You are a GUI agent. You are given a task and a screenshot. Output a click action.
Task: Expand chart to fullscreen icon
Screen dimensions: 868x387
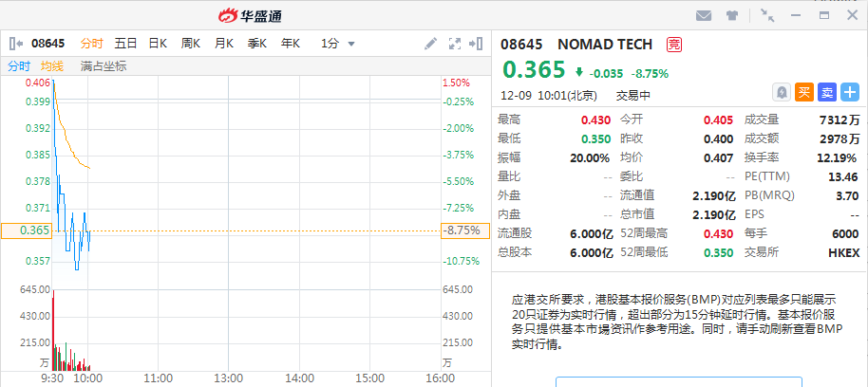tap(454, 44)
